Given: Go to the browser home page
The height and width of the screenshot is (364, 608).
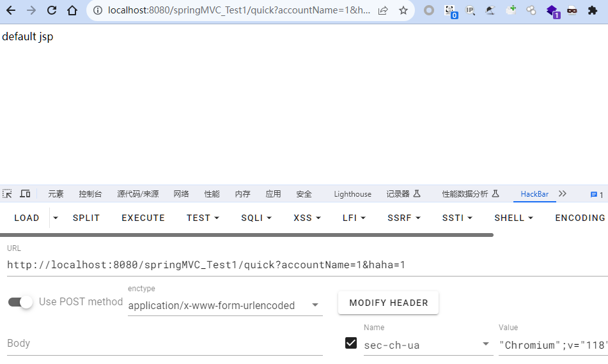Looking at the screenshot, I should point(72,10).
